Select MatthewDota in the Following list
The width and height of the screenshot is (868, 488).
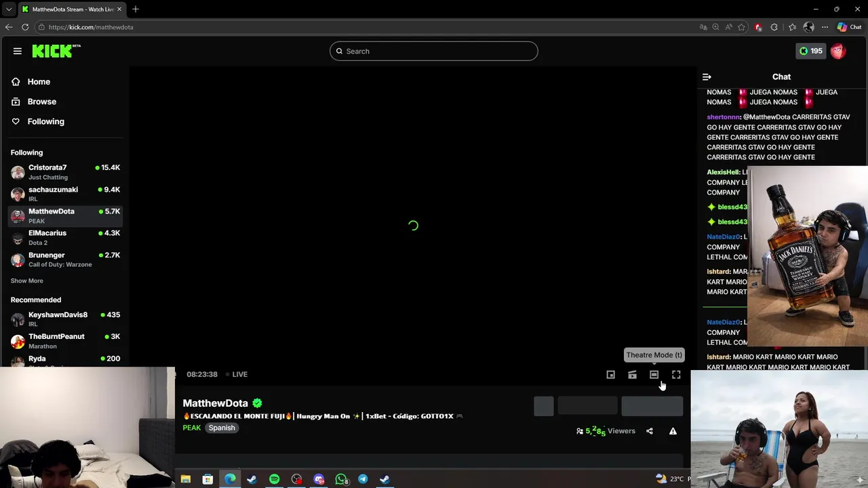(x=66, y=216)
